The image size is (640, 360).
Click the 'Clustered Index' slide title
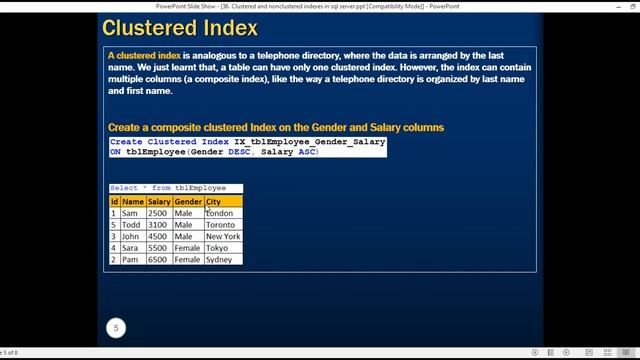(180, 28)
